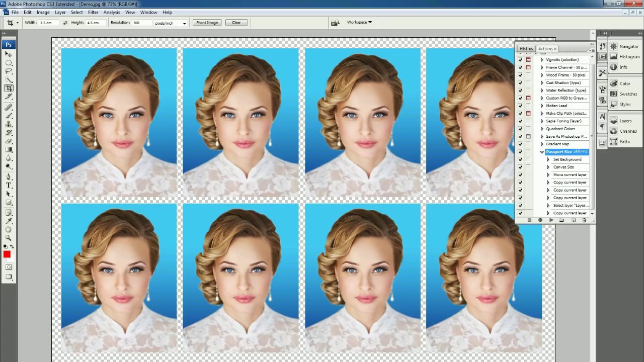Select the Zoom tool in toolbox

[9, 237]
